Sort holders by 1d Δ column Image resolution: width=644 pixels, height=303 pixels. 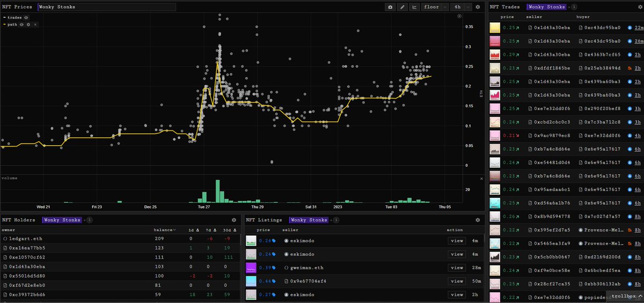(x=193, y=230)
